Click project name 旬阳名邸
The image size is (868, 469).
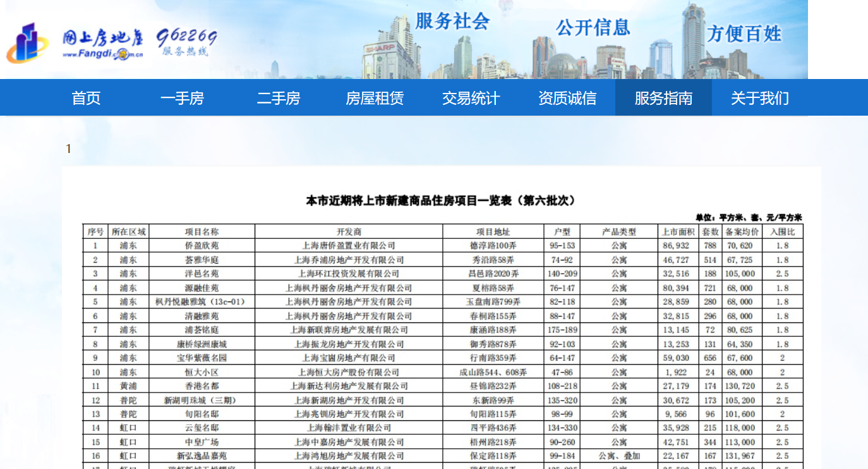202,414
